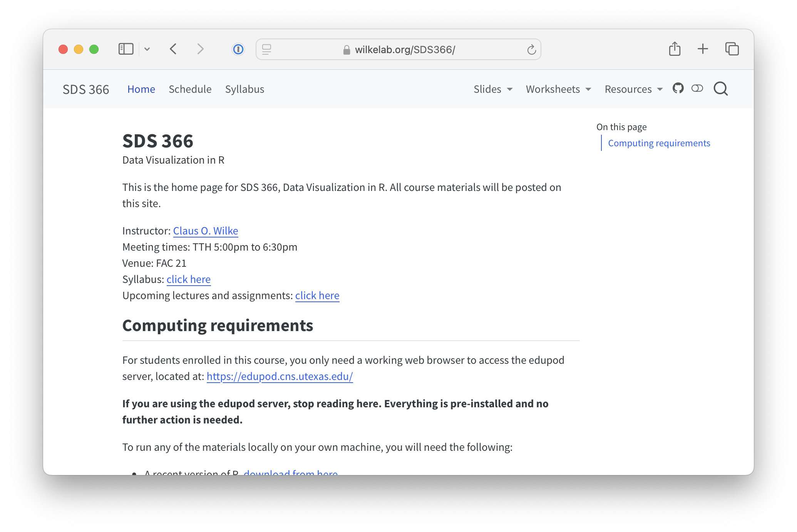Image resolution: width=797 pixels, height=532 pixels.
Task: Open the edupod.cns.utexas.edu link
Action: coord(280,376)
